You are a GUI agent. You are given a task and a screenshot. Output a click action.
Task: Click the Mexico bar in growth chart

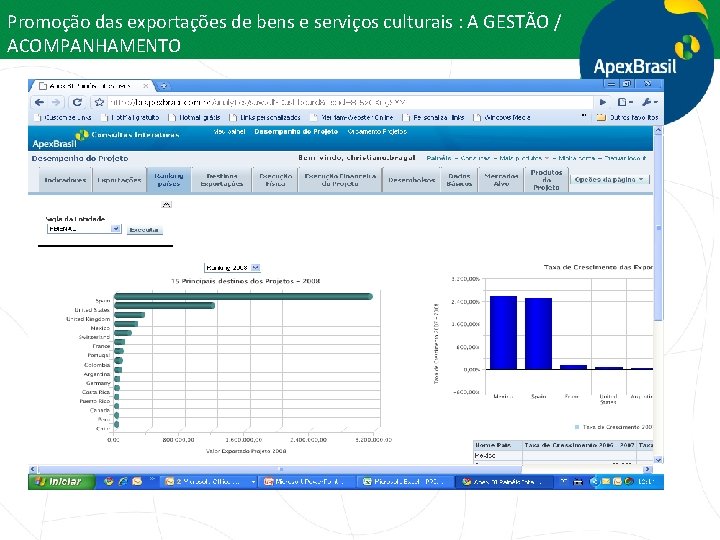(503, 332)
